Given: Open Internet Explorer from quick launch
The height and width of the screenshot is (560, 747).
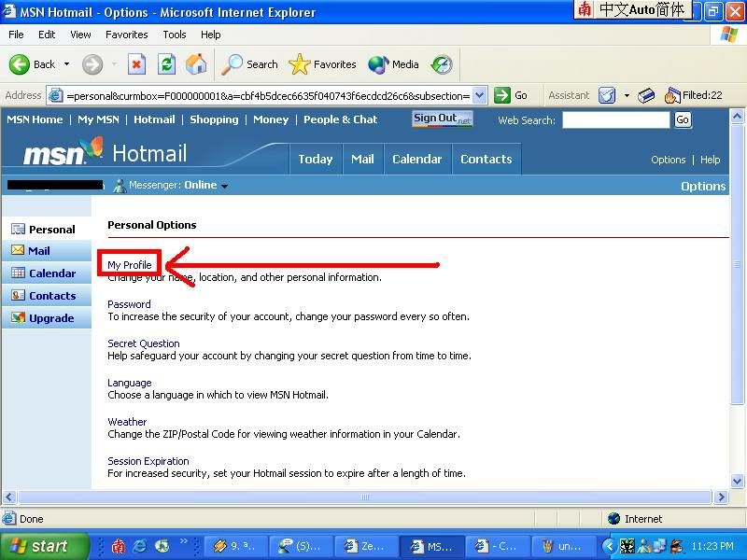Looking at the screenshot, I should [x=139, y=545].
